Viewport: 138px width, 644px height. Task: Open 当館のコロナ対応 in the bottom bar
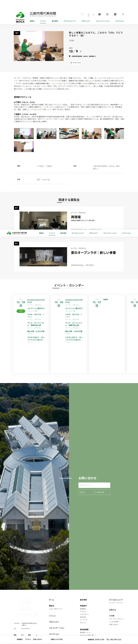(57, 639)
